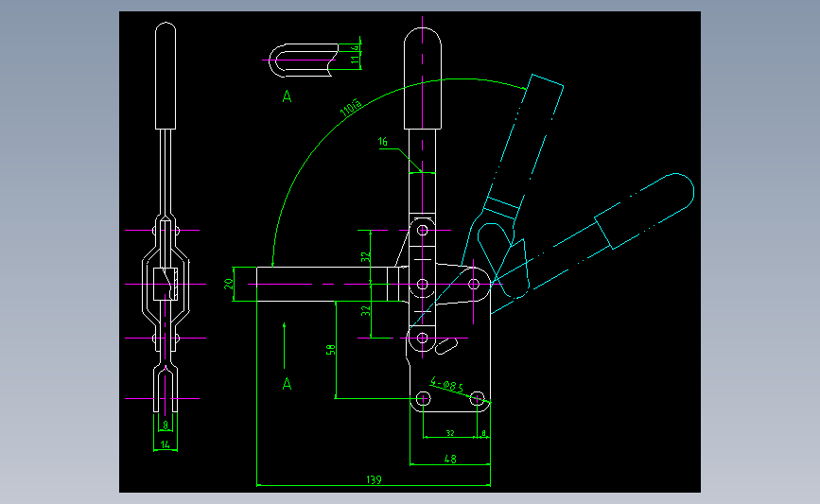Image resolution: width=820 pixels, height=504 pixels.
Task: Select the 32 hole spacing dimension below the base
Action: (450, 433)
